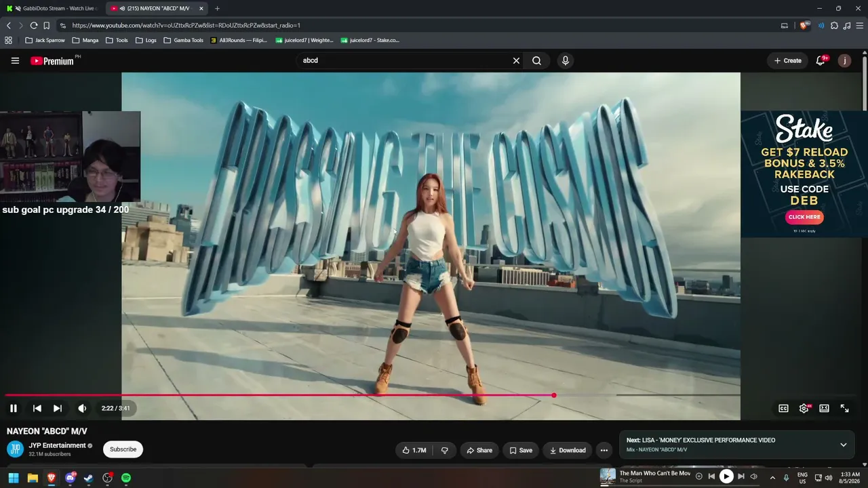Skip to the next video in playlist
868x488 pixels.
[x=58, y=408]
